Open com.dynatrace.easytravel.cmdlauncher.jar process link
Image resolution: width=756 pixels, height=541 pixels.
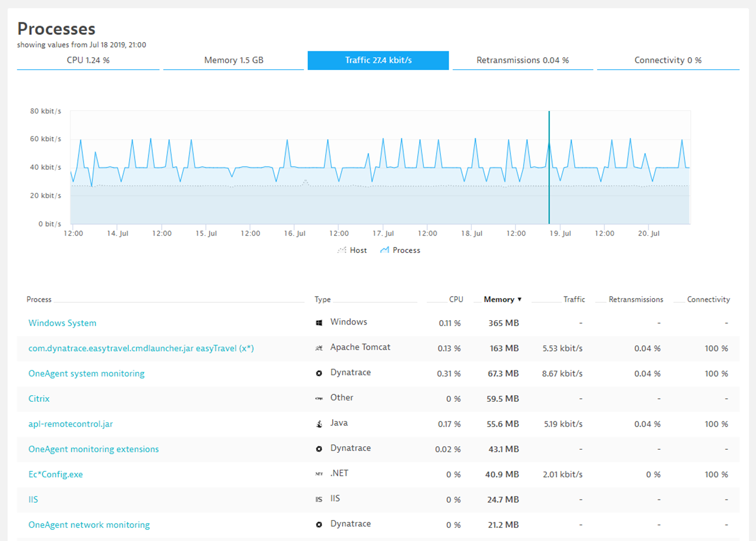[141, 348]
